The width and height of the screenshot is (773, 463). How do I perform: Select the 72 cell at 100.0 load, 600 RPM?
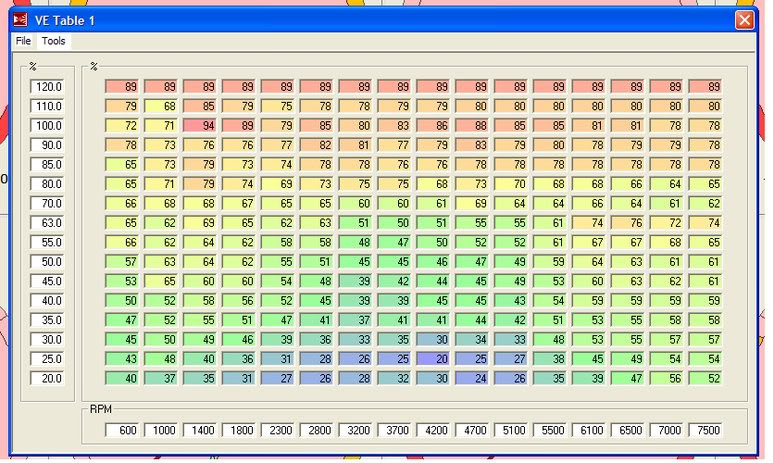(122, 126)
